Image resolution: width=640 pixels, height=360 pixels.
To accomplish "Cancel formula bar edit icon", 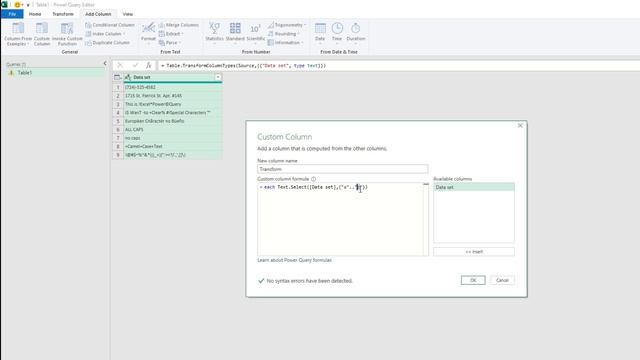I will (x=120, y=65).
